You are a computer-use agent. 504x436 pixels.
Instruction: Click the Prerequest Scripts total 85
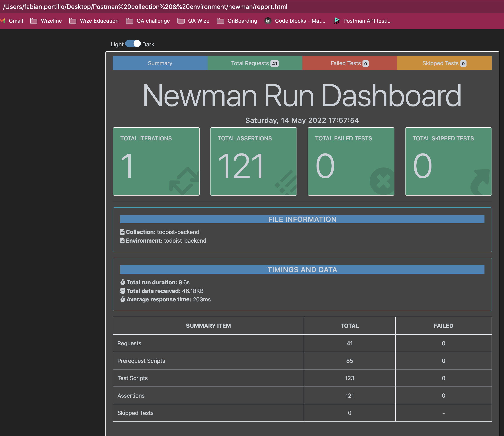(349, 361)
